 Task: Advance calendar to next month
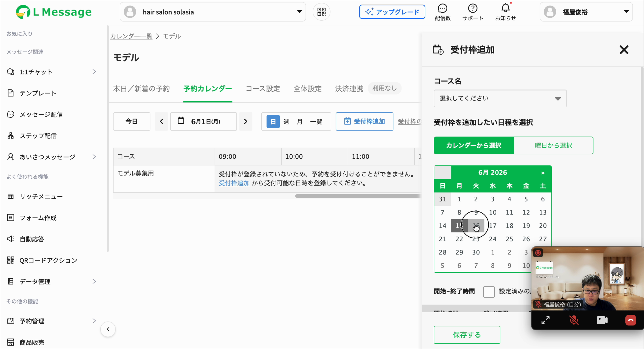pos(543,173)
